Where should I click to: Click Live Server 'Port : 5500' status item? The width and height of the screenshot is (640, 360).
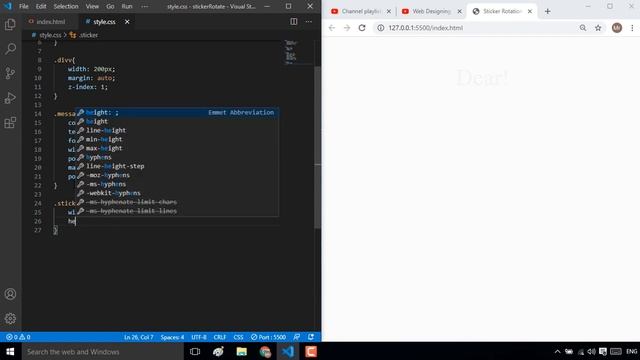coord(268,337)
